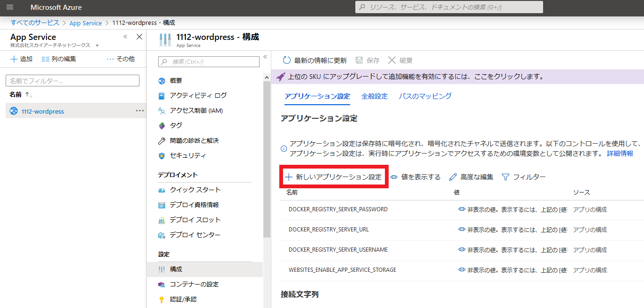The image size is (644, 308).
Task: Click the resource menu 検索 (Ctrl+/) box
Action: tap(209, 62)
